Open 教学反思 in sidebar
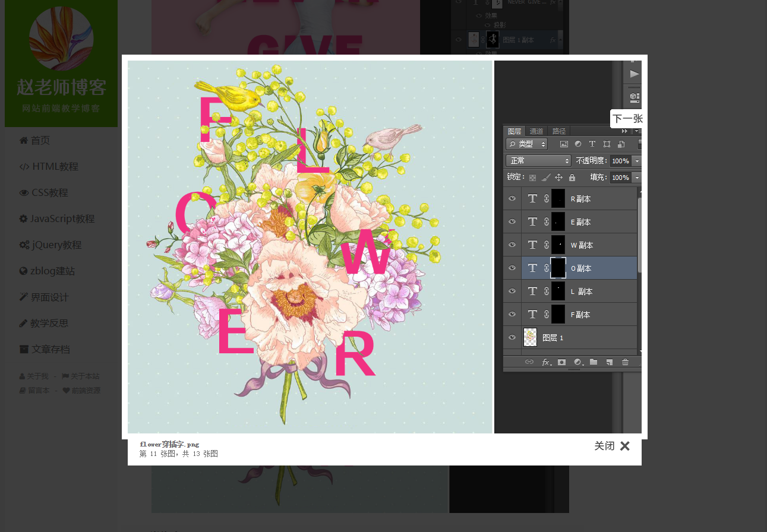This screenshot has height=532, width=767. [x=44, y=324]
